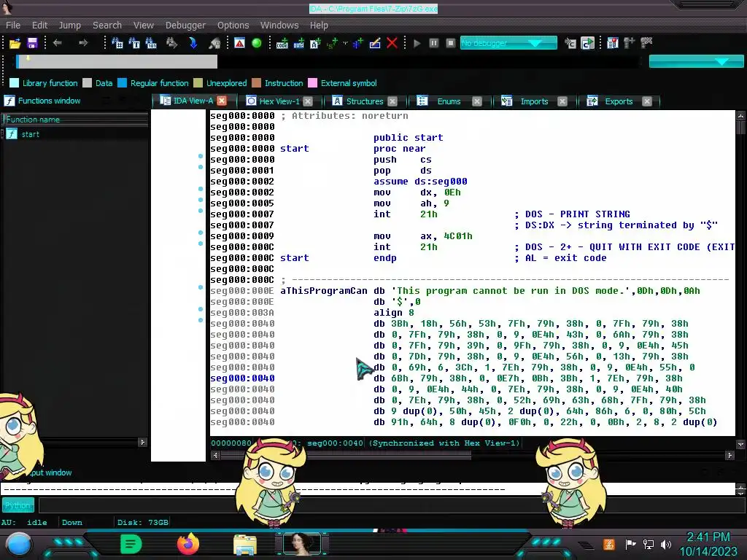Click the Convert to DATA icon
Viewport: 747px width, 560px height.
point(298,43)
